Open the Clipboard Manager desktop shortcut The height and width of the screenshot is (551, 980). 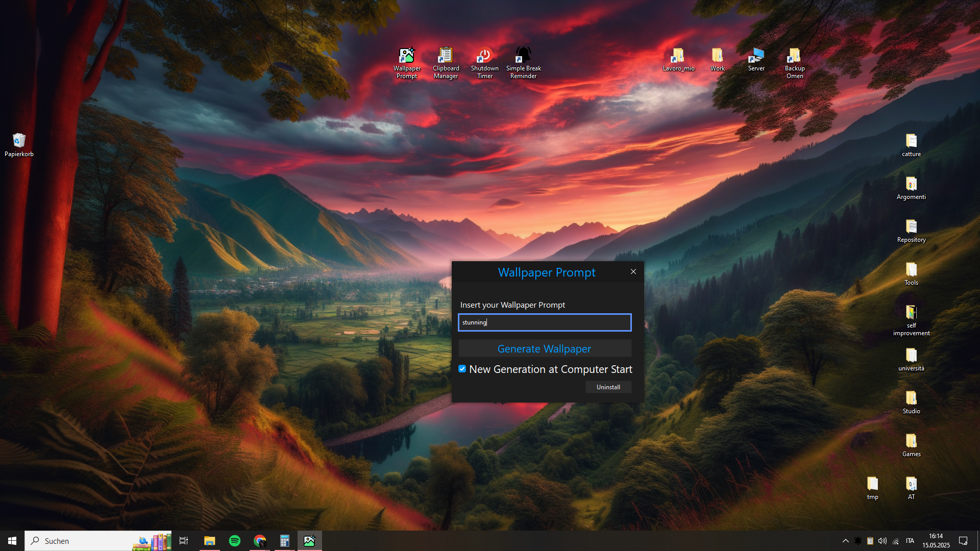pyautogui.click(x=446, y=63)
